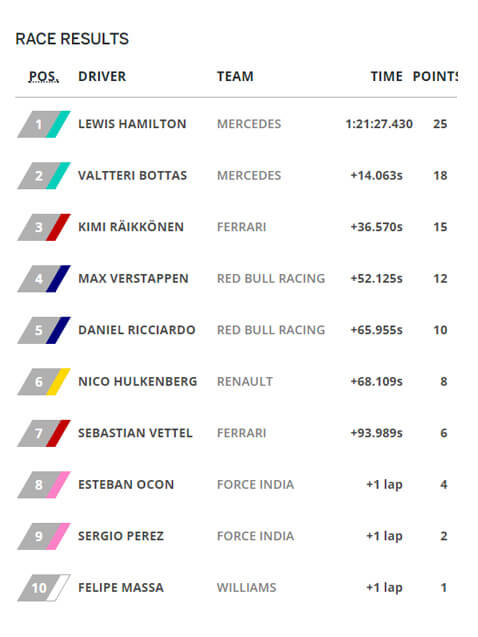Select the position 7 badge beside Sebastian Vettel
Screen dimensions: 478x637
pyautogui.click(x=44, y=433)
